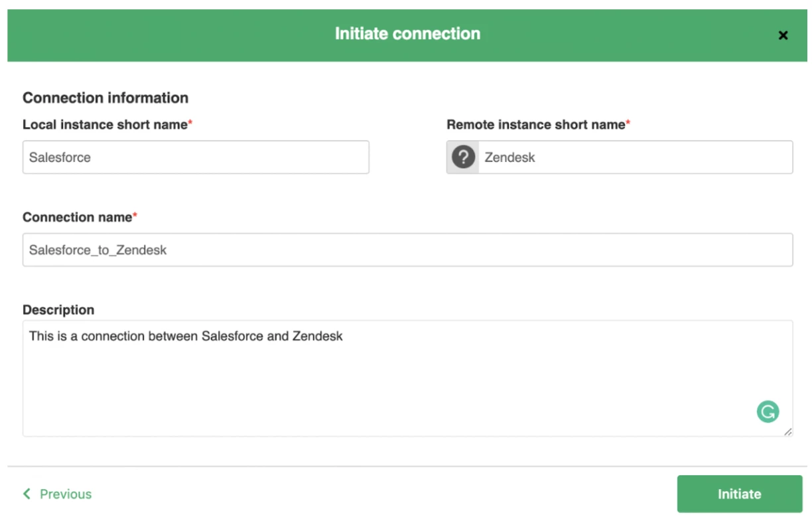Click the Initiate button

pos(739,494)
